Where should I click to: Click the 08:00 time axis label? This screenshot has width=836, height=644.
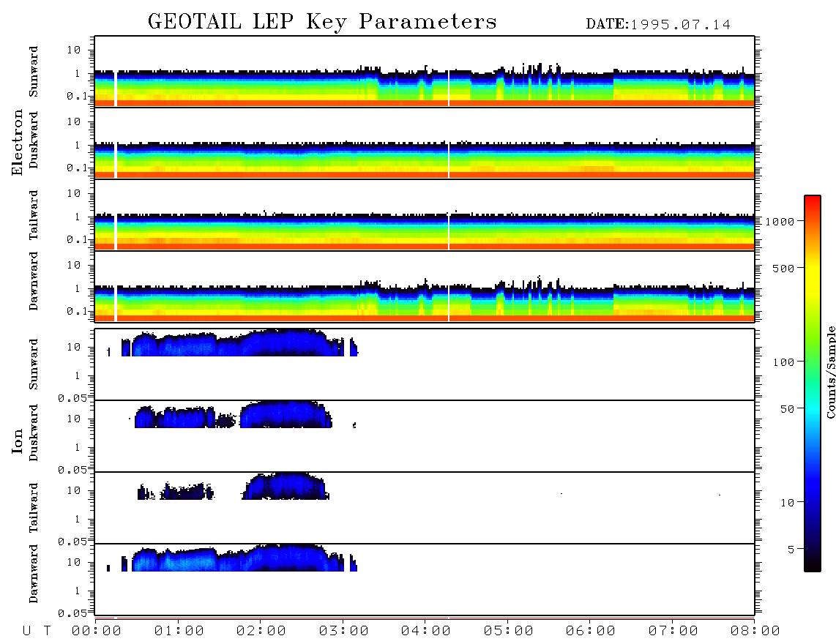pos(755,631)
